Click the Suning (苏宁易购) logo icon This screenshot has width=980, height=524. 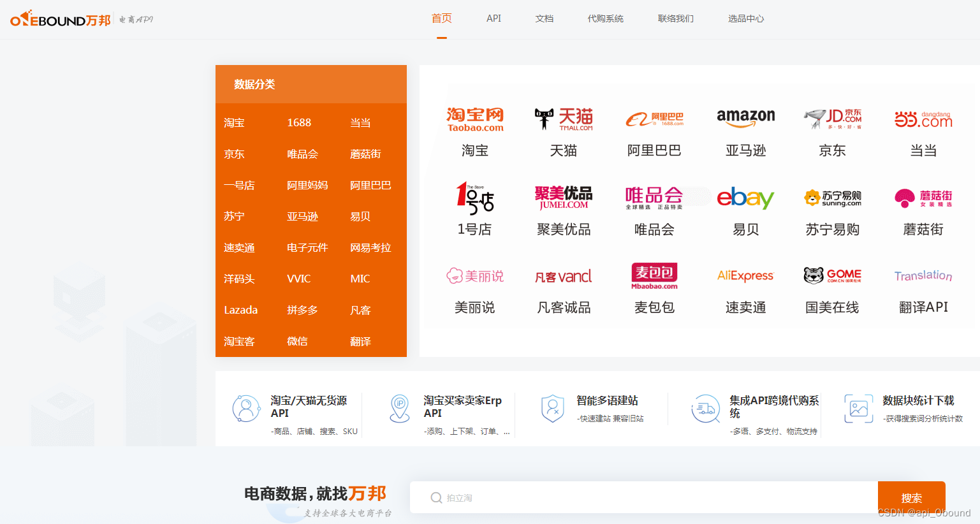pos(832,198)
